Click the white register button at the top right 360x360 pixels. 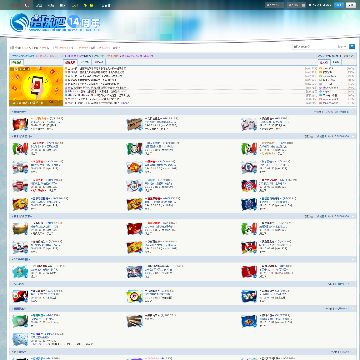pos(351,5)
